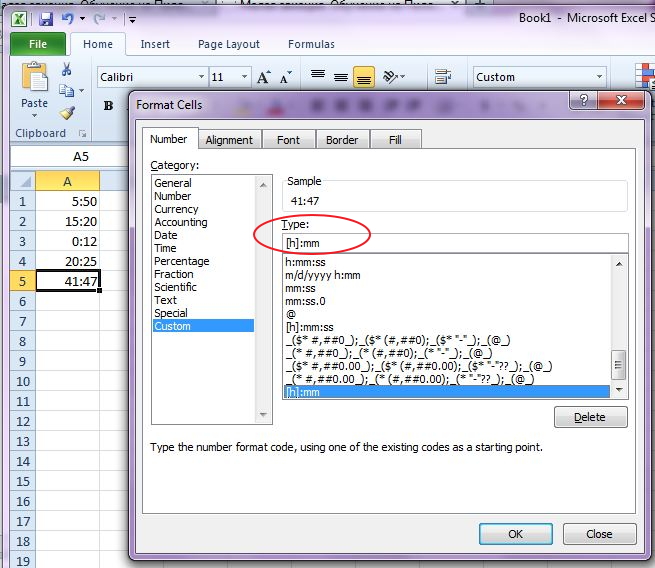Expand the font size 11 dropdown

coord(244,77)
